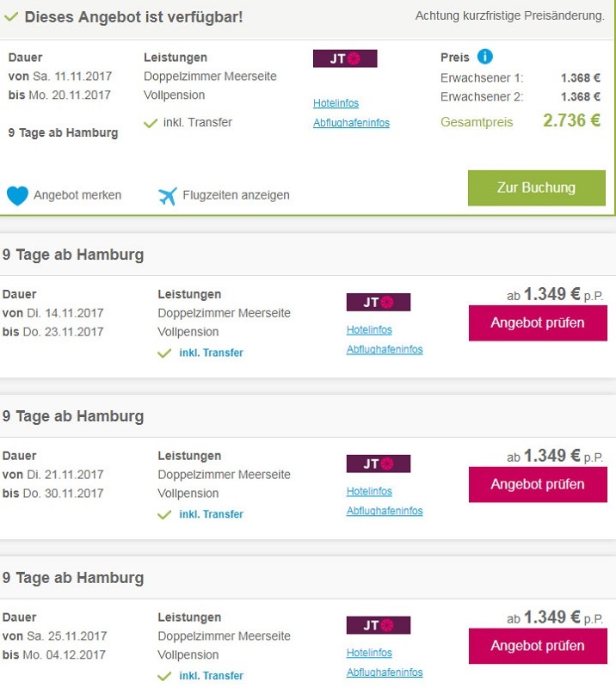Viewport: 616px width, 700px height.
Task: Click the 'Angebot merken' text label
Action: (x=77, y=195)
